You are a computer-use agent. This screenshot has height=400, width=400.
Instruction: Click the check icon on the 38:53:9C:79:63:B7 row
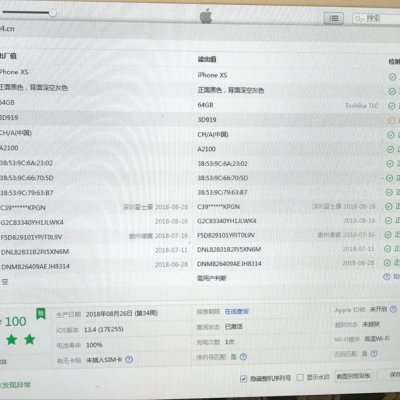(x=389, y=192)
